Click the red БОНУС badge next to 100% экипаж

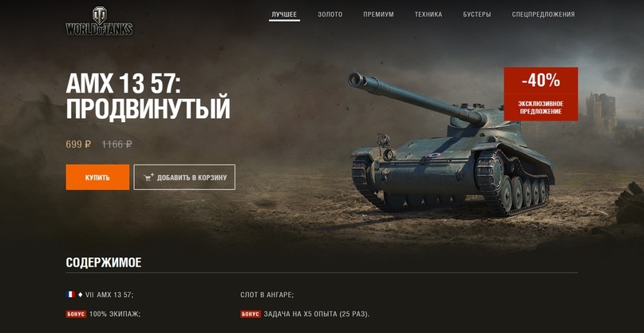pos(76,314)
